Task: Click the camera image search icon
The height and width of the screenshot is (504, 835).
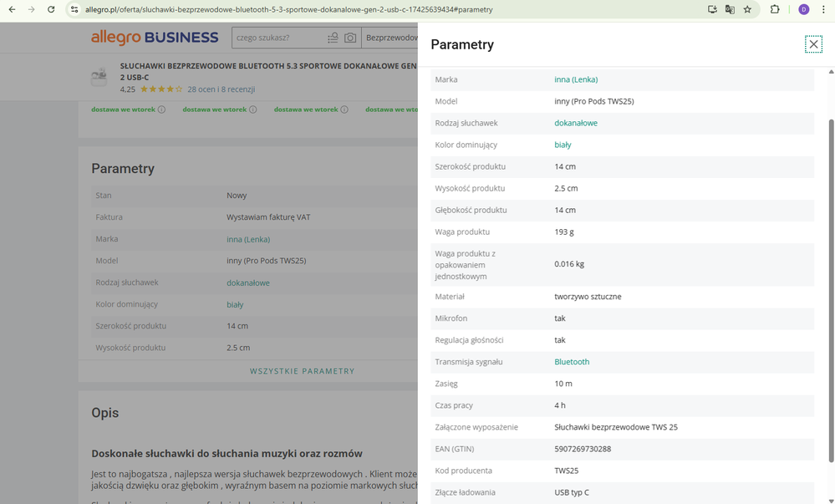Action: point(350,38)
